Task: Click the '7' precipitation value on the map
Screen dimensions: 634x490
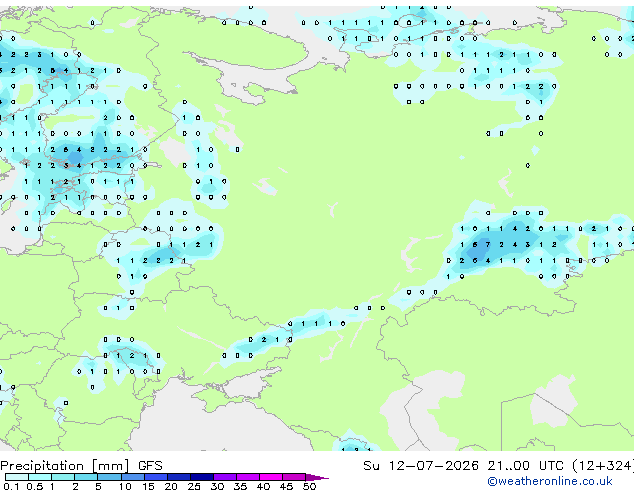Action: pyautogui.click(x=488, y=245)
